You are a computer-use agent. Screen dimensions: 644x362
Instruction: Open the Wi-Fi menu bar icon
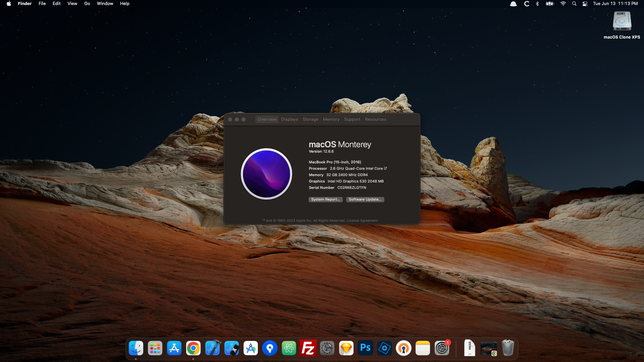(563, 4)
